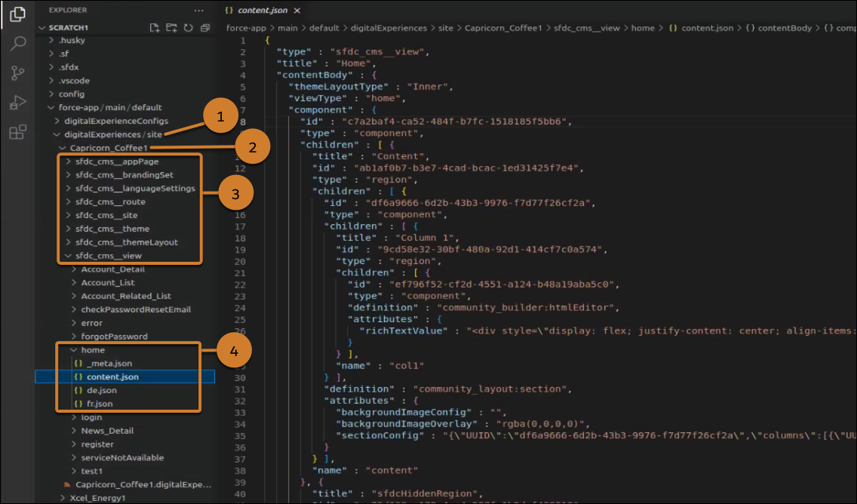Image resolution: width=857 pixels, height=504 pixels.
Task: Open the fr.json file
Action: click(100, 404)
